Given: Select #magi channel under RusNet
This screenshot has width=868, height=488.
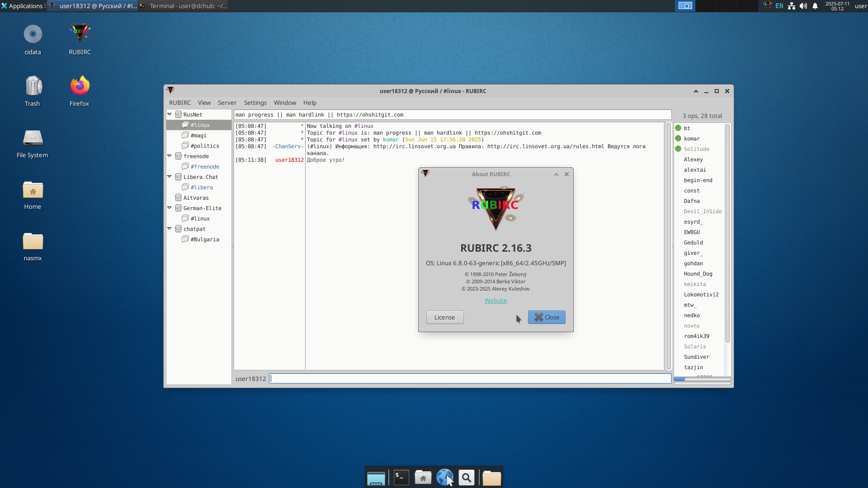Looking at the screenshot, I should pyautogui.click(x=198, y=135).
